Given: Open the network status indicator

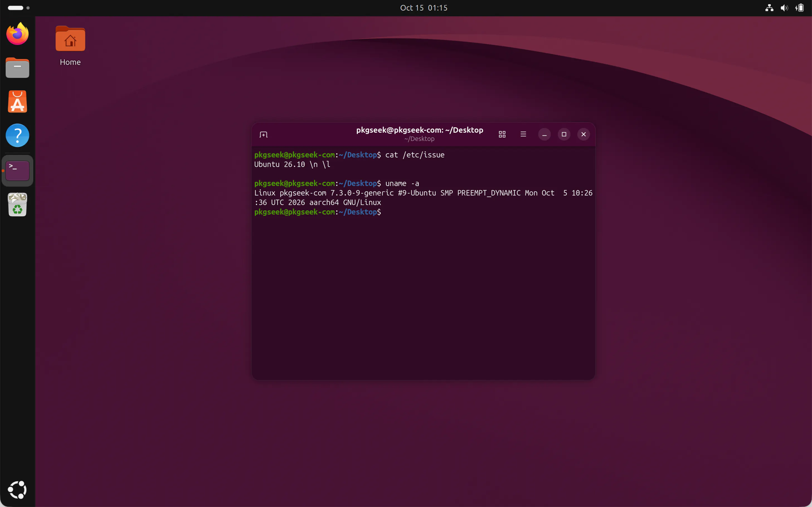Looking at the screenshot, I should 769,8.
